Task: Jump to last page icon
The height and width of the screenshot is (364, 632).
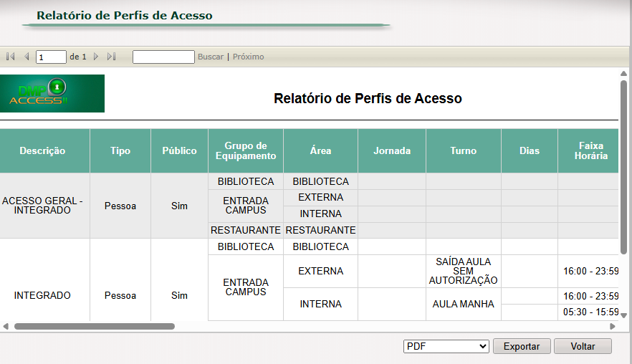Action: [112, 57]
